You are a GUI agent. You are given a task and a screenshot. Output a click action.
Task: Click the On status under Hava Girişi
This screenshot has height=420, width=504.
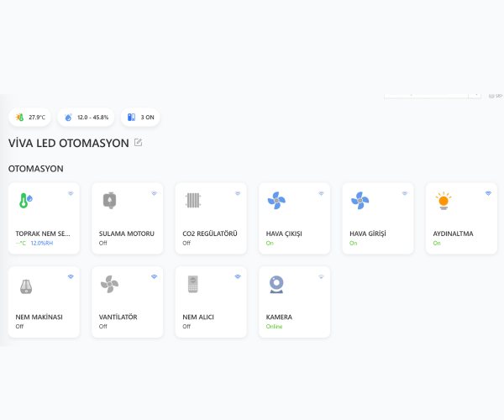[x=354, y=244]
